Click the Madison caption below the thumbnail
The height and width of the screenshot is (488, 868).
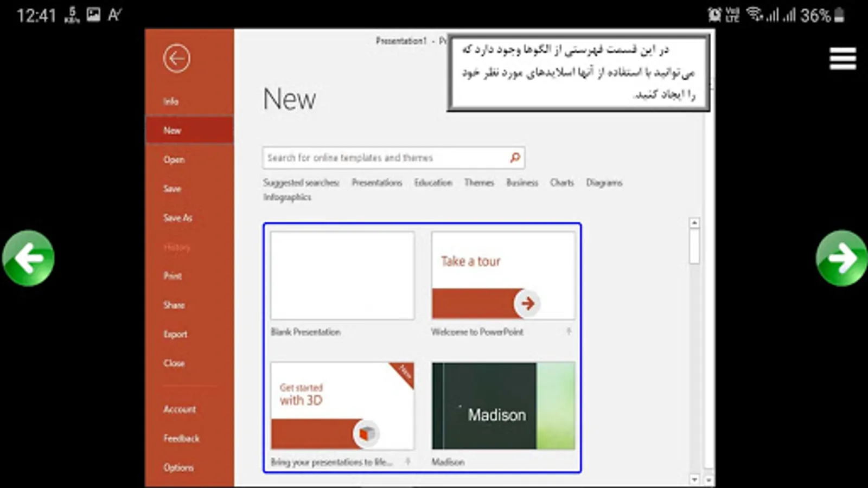tap(448, 462)
